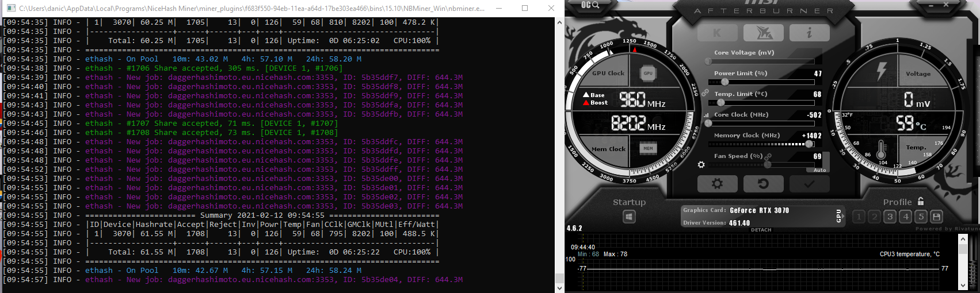Viewport: 980px width, 293px height.
Task: Click Fan Speed value 69
Action: tap(817, 156)
